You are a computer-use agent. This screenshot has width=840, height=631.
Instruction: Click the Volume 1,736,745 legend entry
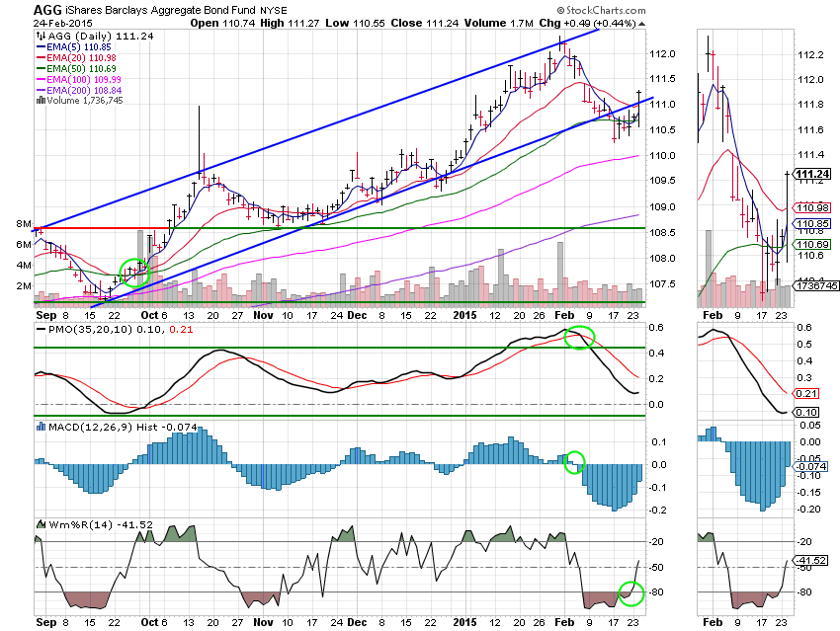pos(85,100)
